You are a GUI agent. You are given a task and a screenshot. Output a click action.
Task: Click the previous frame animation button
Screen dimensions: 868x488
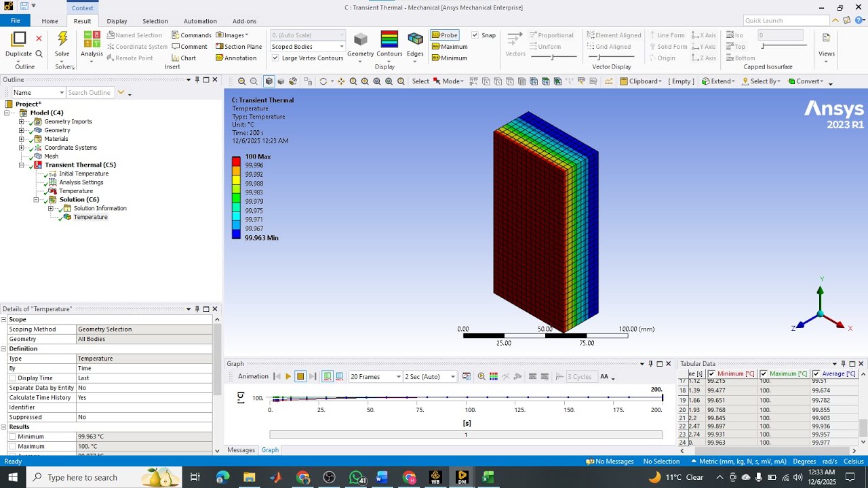277,377
